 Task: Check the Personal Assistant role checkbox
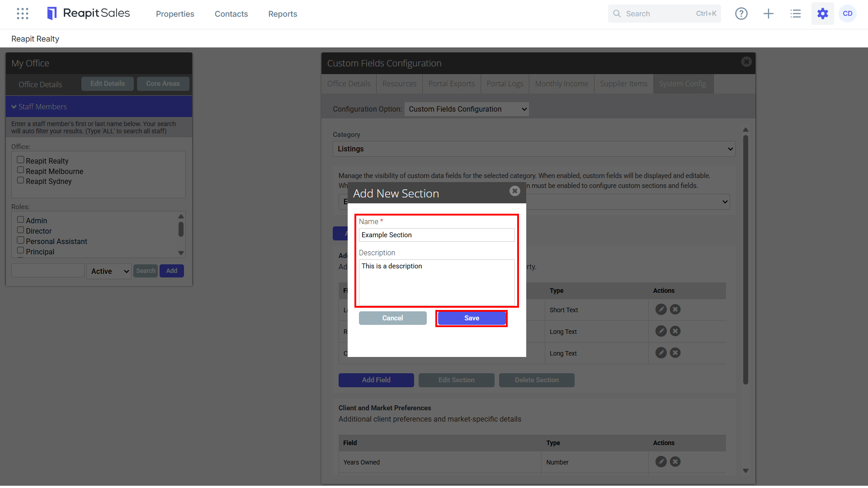click(20, 240)
